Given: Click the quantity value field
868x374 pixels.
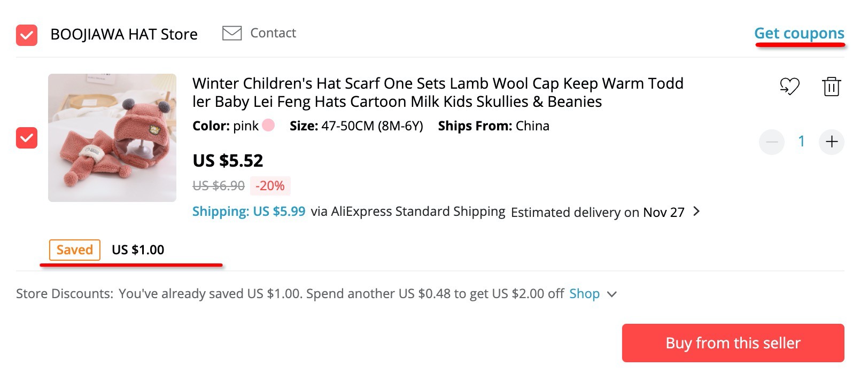Looking at the screenshot, I should coord(801,142).
